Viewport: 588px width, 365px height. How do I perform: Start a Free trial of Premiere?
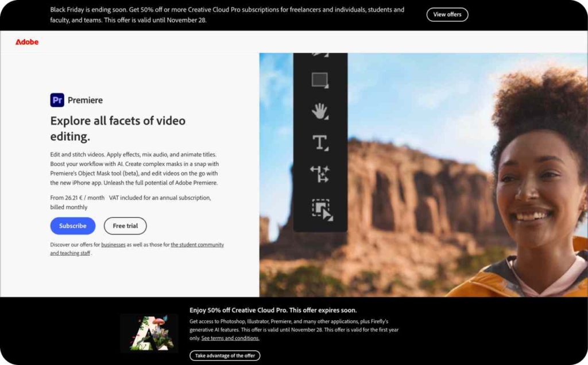point(125,226)
